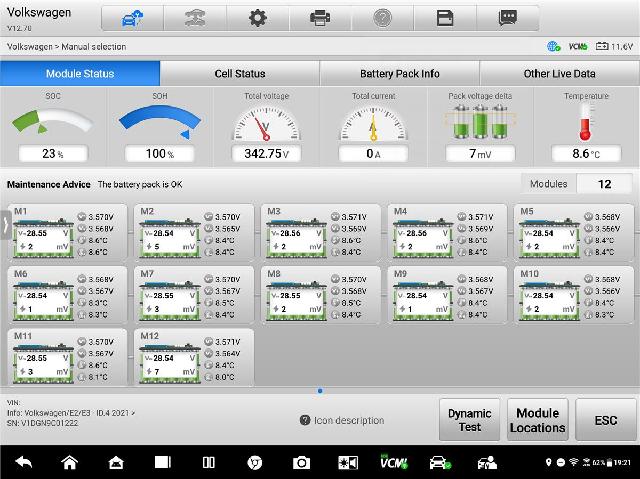
Task: Open module M10 battery card
Action: [573, 295]
